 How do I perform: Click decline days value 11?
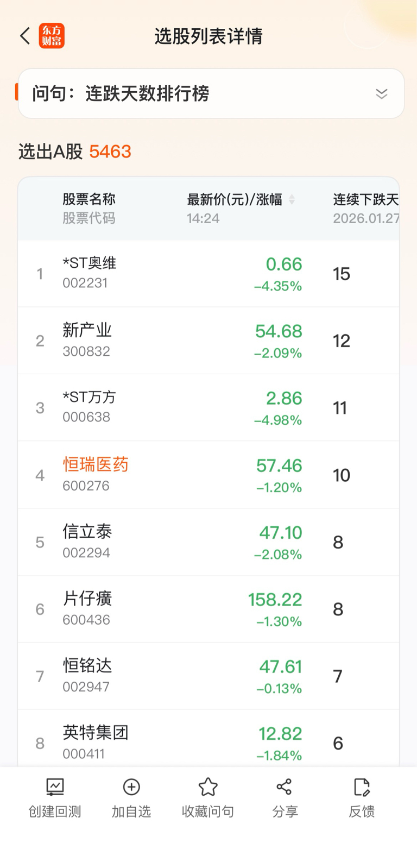click(340, 408)
